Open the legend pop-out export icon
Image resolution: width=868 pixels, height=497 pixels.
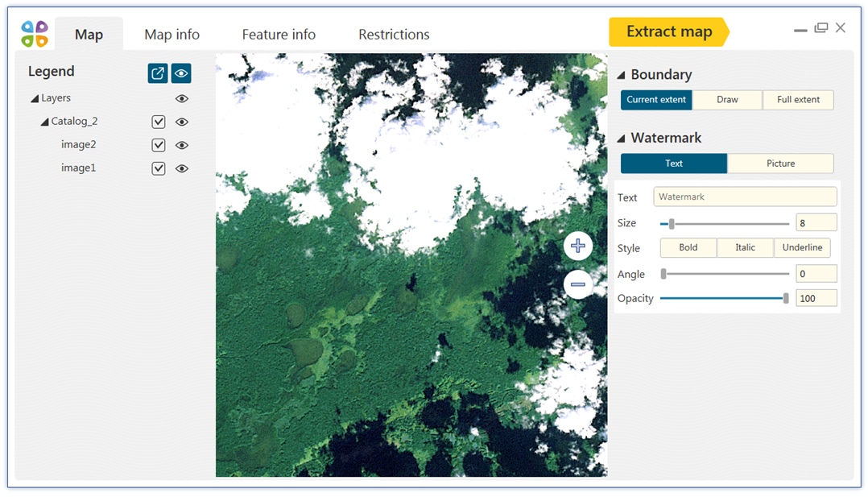[x=158, y=73]
